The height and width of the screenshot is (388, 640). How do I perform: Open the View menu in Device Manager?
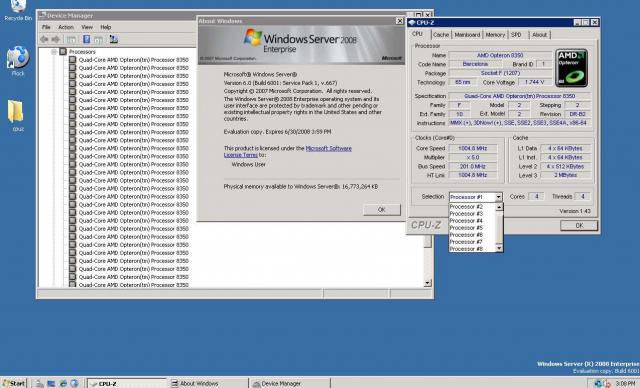tap(87, 27)
